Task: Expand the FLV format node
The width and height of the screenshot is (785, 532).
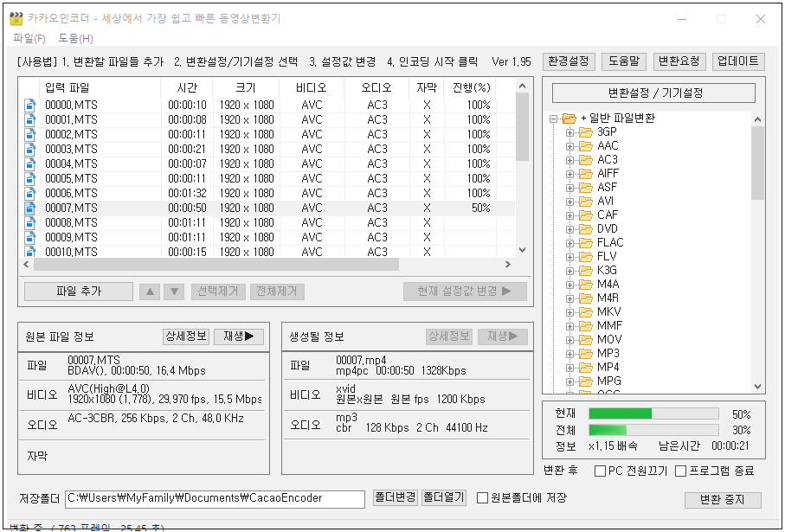Action: 569,257
